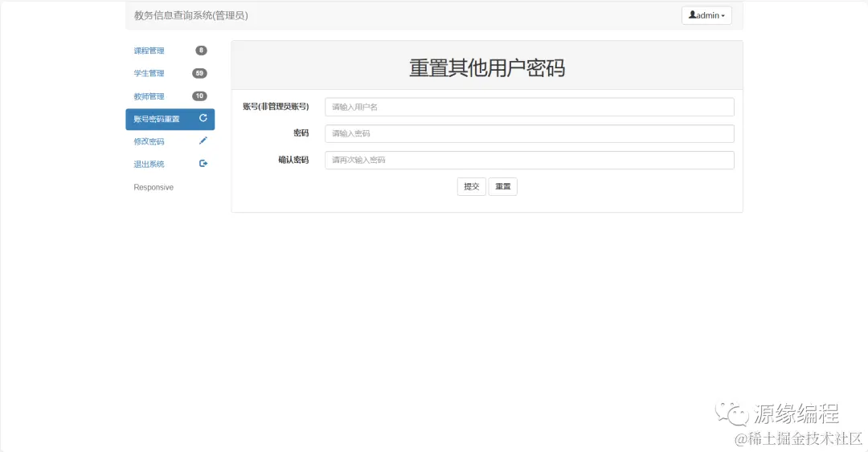Focus the 确认密码 confirm password field

[529, 160]
